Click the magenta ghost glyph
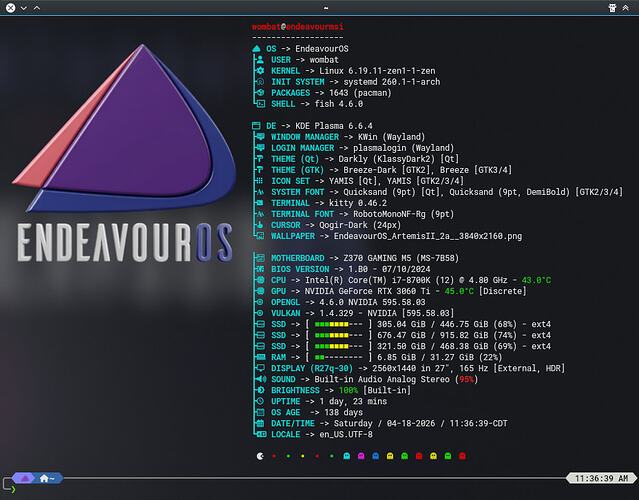 pyautogui.click(x=361, y=456)
